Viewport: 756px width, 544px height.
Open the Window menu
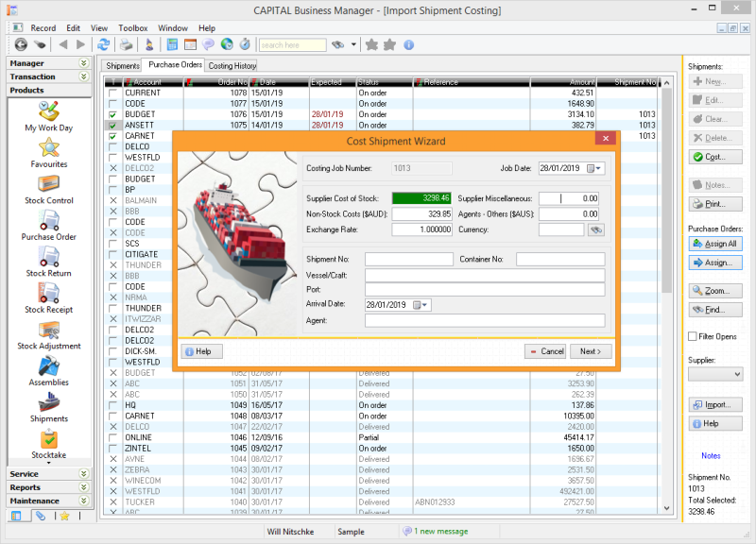(173, 28)
